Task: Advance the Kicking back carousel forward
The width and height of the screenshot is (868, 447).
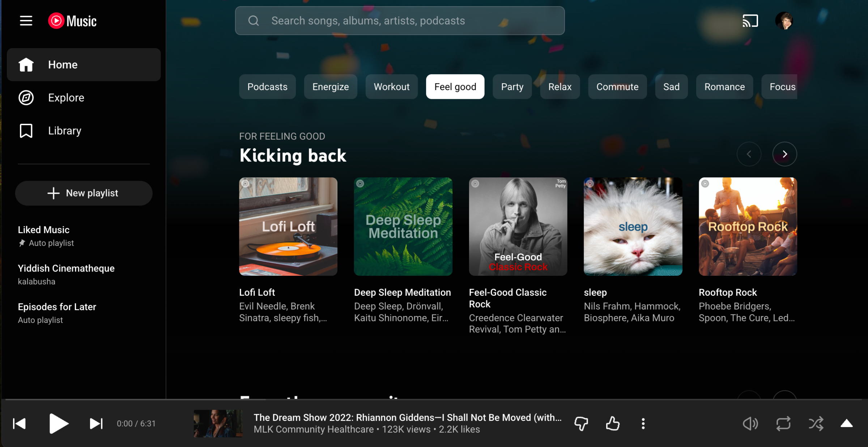Action: pyautogui.click(x=784, y=154)
